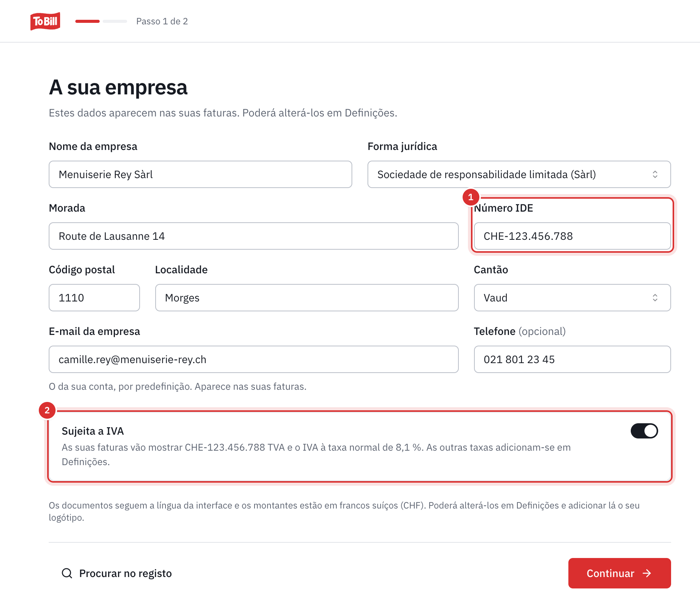Click the search magnifier icon
Viewport: 700px width, 609px height.
coord(67,573)
